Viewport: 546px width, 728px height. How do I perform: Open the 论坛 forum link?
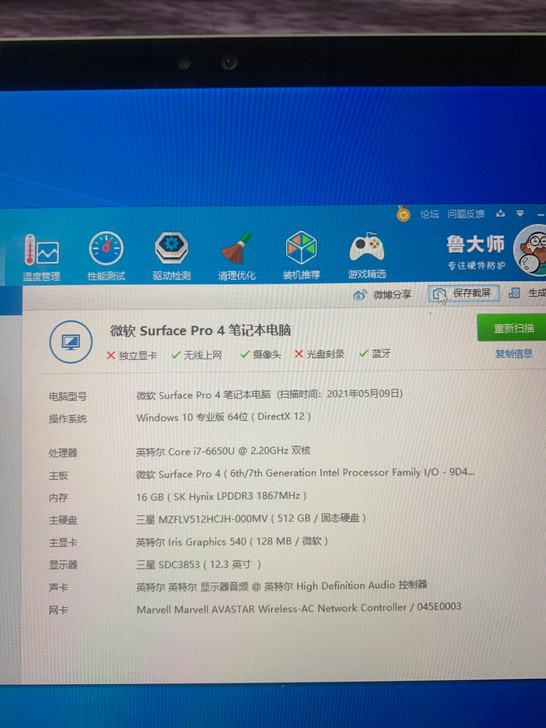tap(429, 214)
